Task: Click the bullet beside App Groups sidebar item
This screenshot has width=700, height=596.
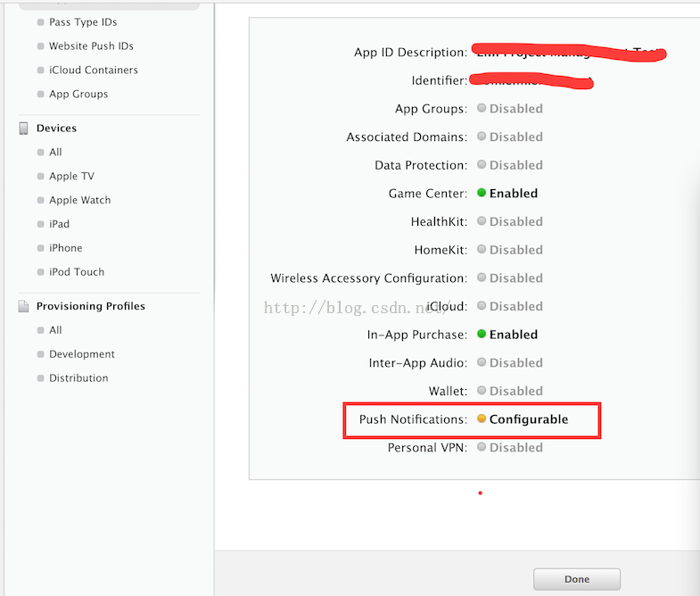Action: [x=41, y=94]
